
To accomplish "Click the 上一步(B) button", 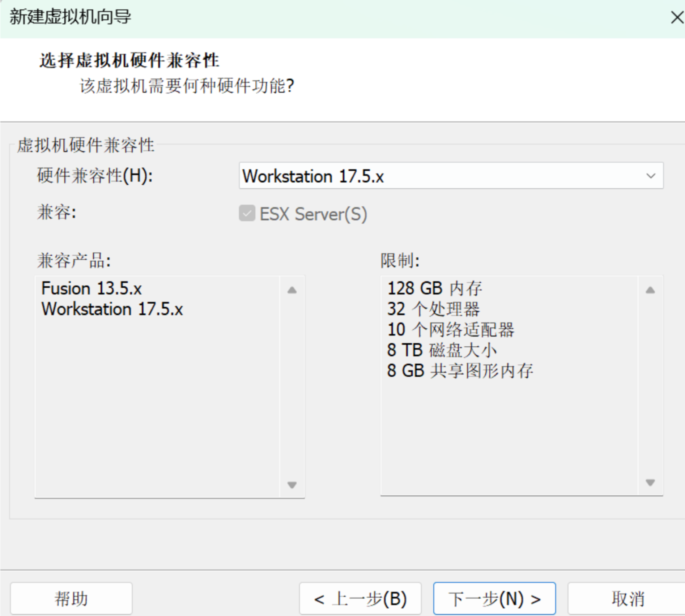I will coord(360,598).
